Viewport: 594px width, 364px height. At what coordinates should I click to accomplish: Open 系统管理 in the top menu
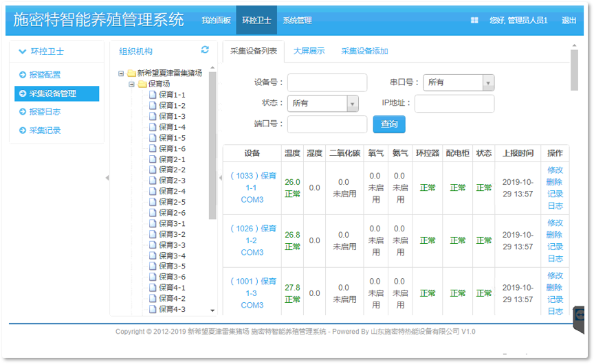point(297,21)
